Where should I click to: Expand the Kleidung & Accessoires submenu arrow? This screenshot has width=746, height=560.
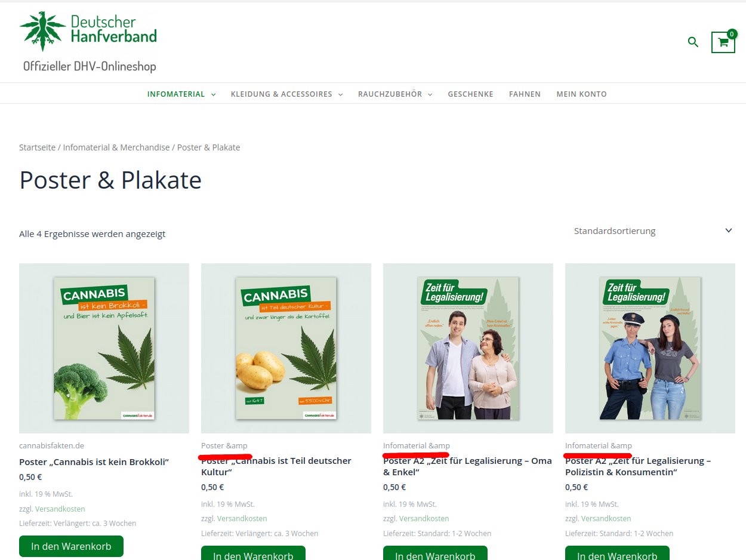pos(340,94)
